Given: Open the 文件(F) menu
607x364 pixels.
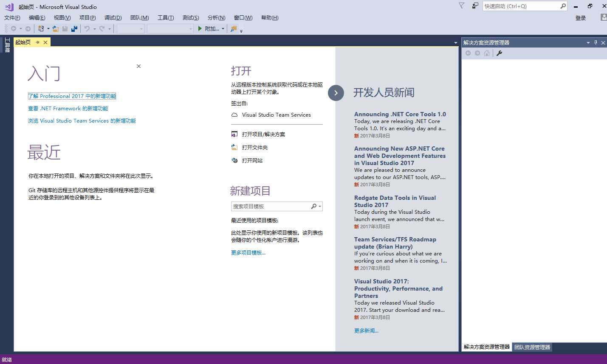Looking at the screenshot, I should [x=12, y=18].
